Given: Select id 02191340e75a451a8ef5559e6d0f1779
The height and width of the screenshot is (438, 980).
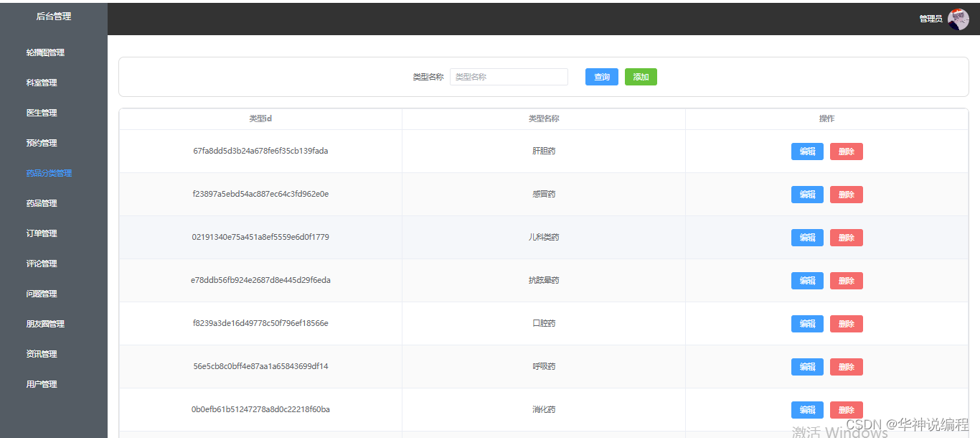Looking at the screenshot, I should point(260,237).
